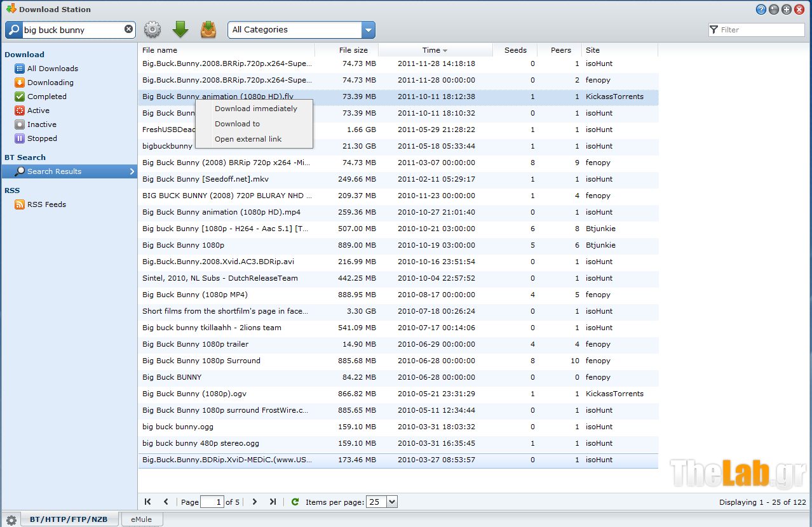Switch to eMule tab
812x527 pixels.
coord(142,519)
